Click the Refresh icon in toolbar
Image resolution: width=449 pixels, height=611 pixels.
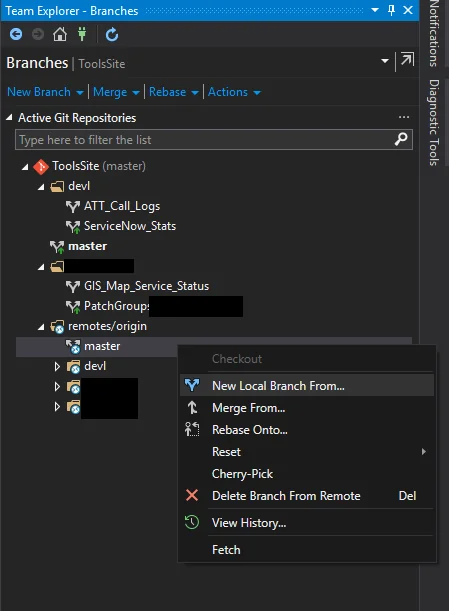pyautogui.click(x=112, y=35)
